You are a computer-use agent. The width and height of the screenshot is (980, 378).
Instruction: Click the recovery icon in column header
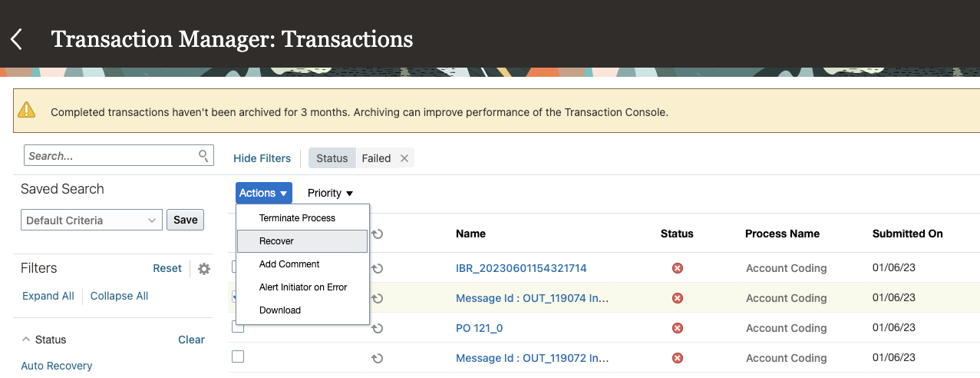(x=377, y=234)
